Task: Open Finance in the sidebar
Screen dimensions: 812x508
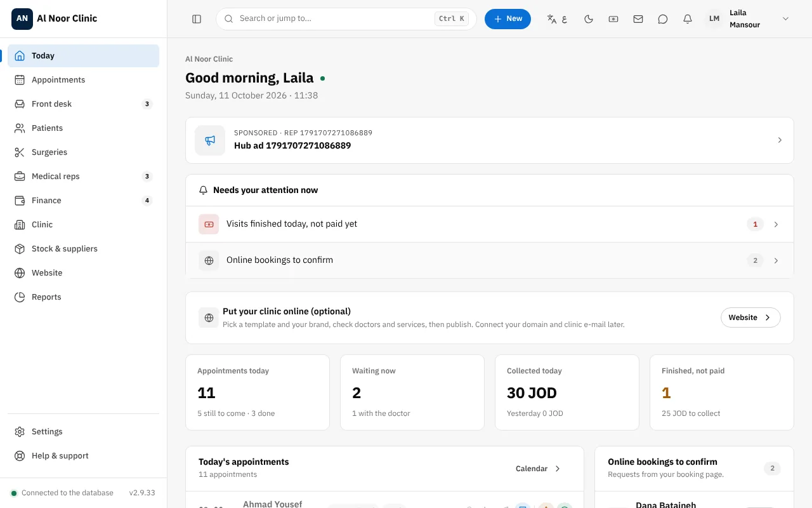Action: point(83,201)
